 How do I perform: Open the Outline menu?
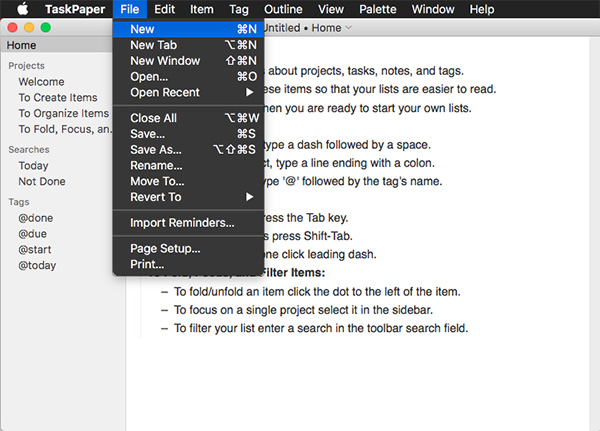(283, 9)
